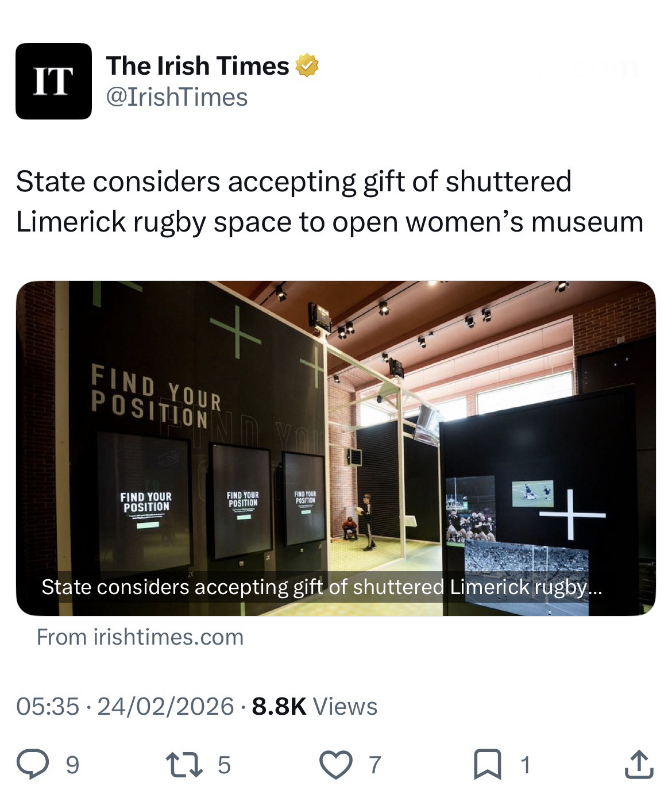The height and width of the screenshot is (790, 672).
Task: Bookmark this tweet with the bookmark icon
Action: (x=487, y=765)
